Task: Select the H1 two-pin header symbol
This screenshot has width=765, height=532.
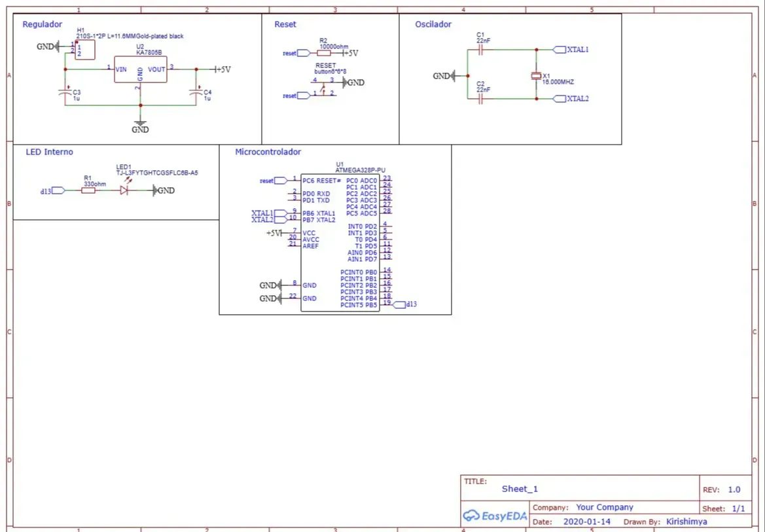Action: 84,50
